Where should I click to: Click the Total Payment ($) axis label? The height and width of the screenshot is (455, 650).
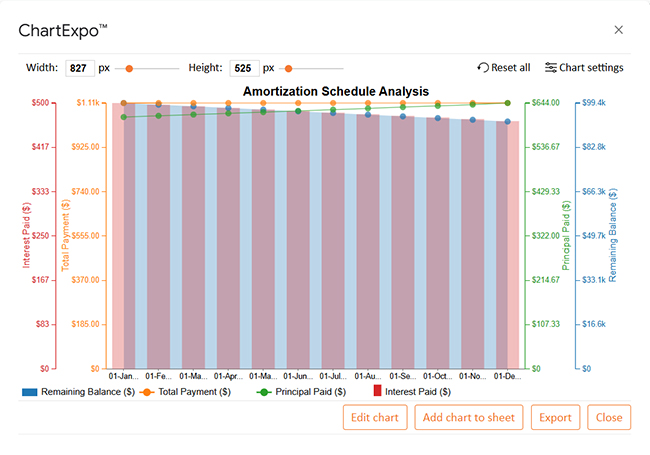tap(66, 235)
